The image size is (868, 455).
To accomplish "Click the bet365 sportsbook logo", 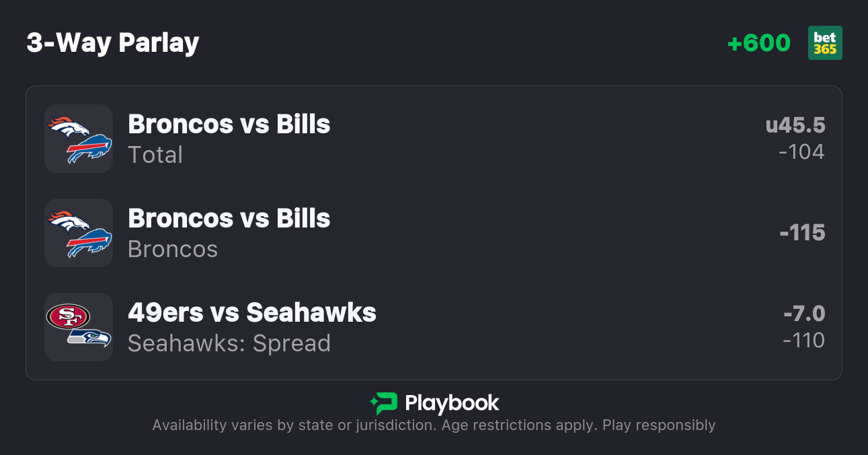I will coord(825,43).
